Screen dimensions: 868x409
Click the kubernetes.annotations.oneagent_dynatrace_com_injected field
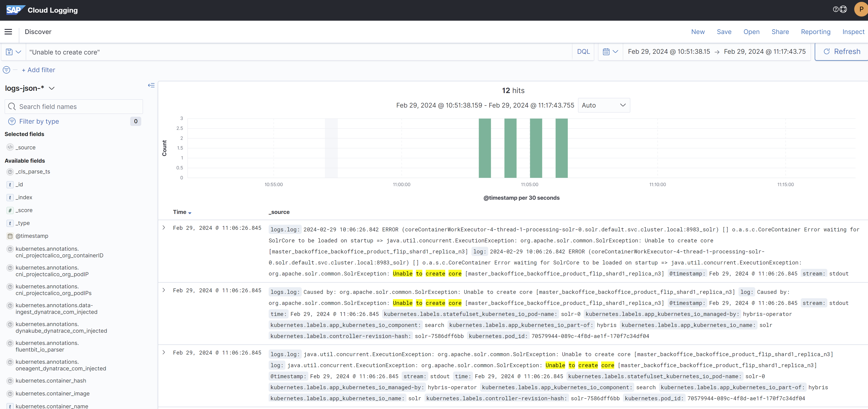[x=61, y=365]
